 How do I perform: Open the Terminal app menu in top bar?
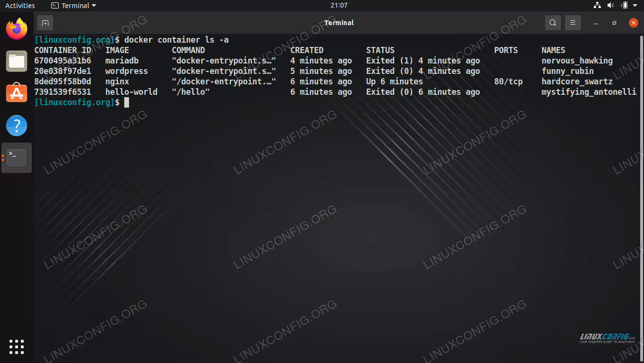click(74, 6)
